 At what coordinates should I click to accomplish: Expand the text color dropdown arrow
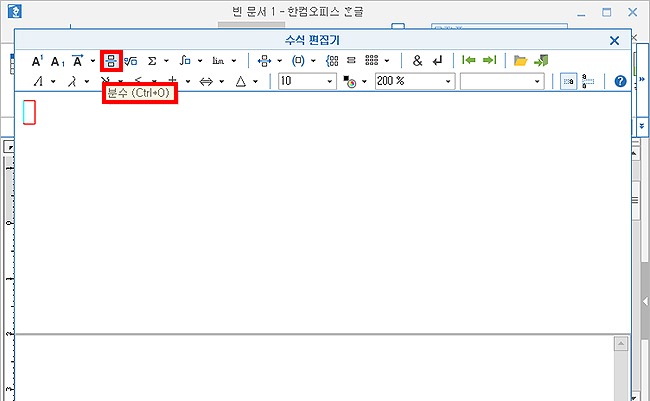(364, 81)
